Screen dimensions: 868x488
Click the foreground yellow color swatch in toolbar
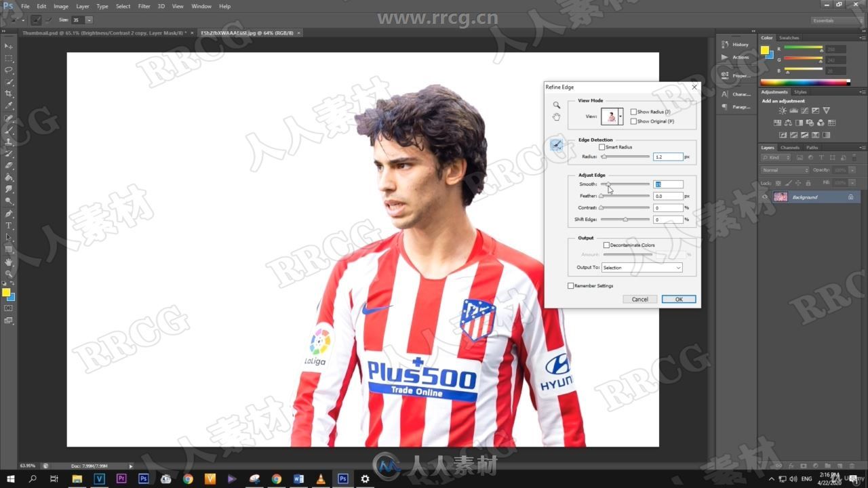6,292
